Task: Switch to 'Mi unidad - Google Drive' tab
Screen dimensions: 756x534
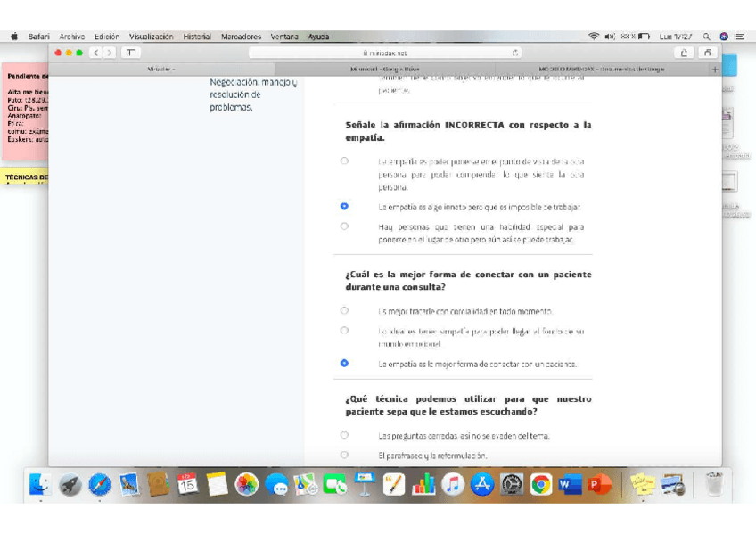Action: (385, 70)
